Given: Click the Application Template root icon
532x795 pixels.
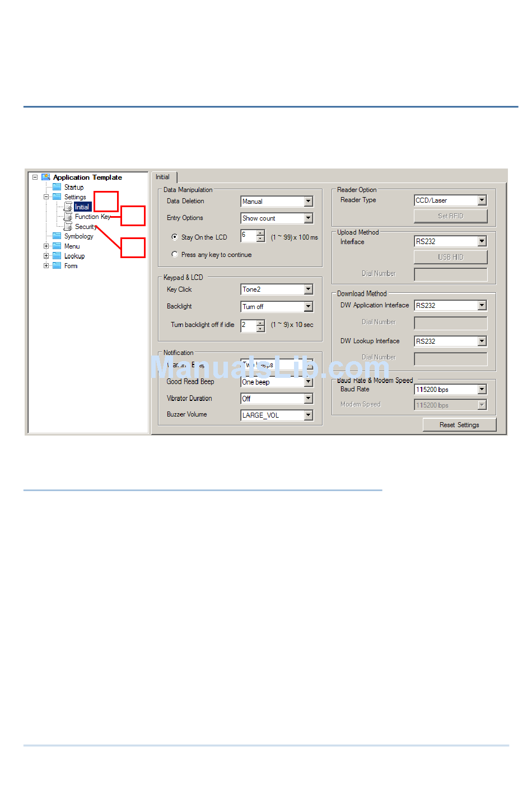Looking at the screenshot, I should click(46, 177).
